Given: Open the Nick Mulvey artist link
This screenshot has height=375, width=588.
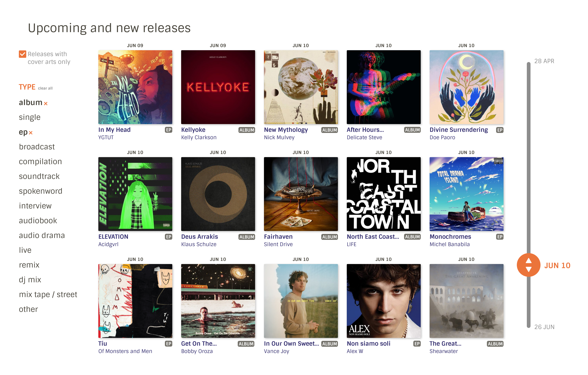Looking at the screenshot, I should coord(279,138).
